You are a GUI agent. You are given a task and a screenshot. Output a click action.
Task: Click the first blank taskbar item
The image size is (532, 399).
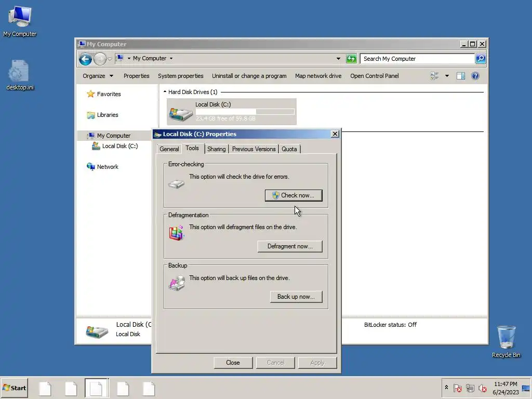[x=45, y=389]
